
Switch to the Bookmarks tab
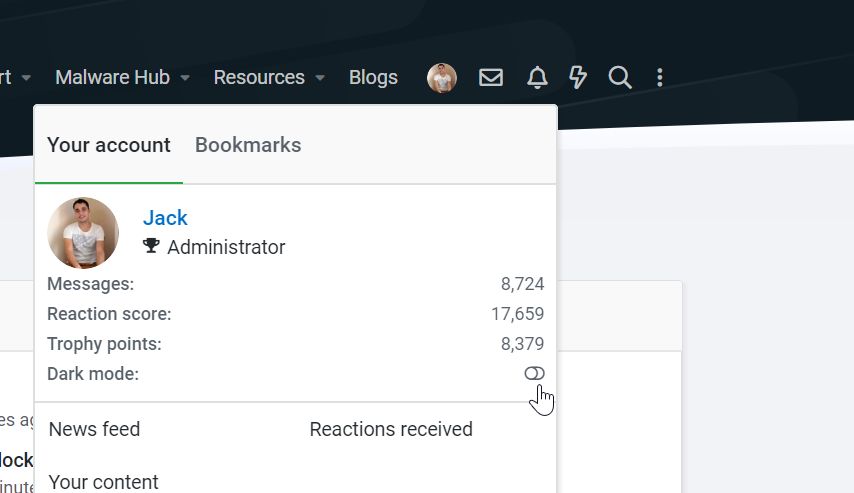click(x=248, y=145)
